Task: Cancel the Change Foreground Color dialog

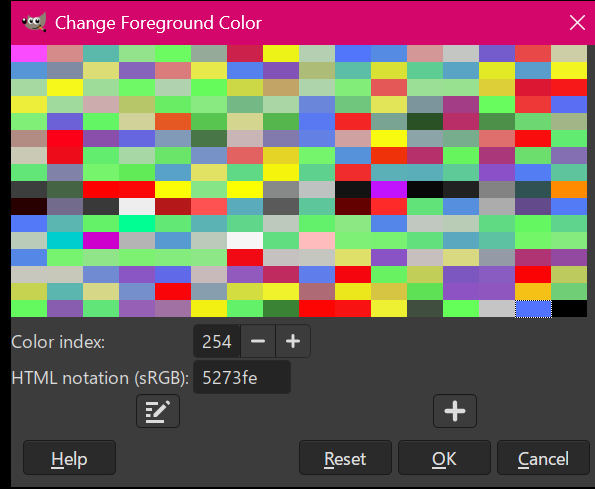Action: (x=543, y=458)
